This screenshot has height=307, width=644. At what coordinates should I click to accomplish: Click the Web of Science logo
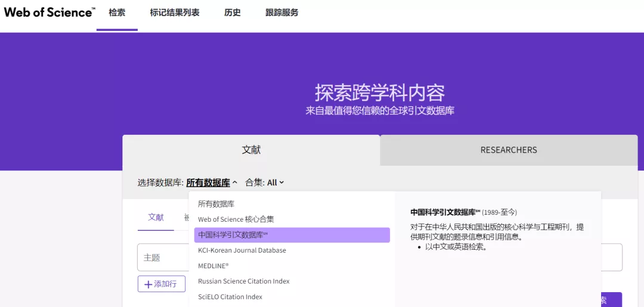49,12
